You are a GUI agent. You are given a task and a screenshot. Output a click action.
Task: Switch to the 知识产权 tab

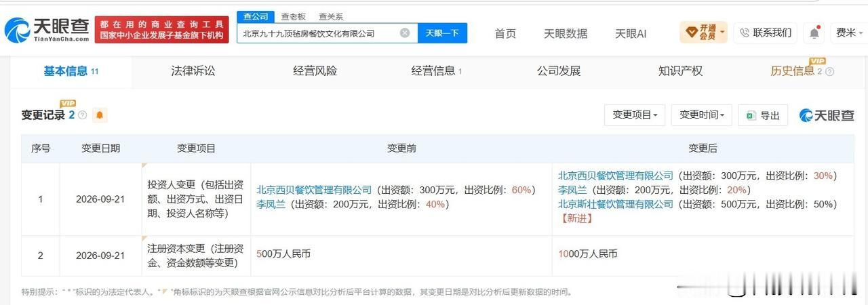[680, 71]
